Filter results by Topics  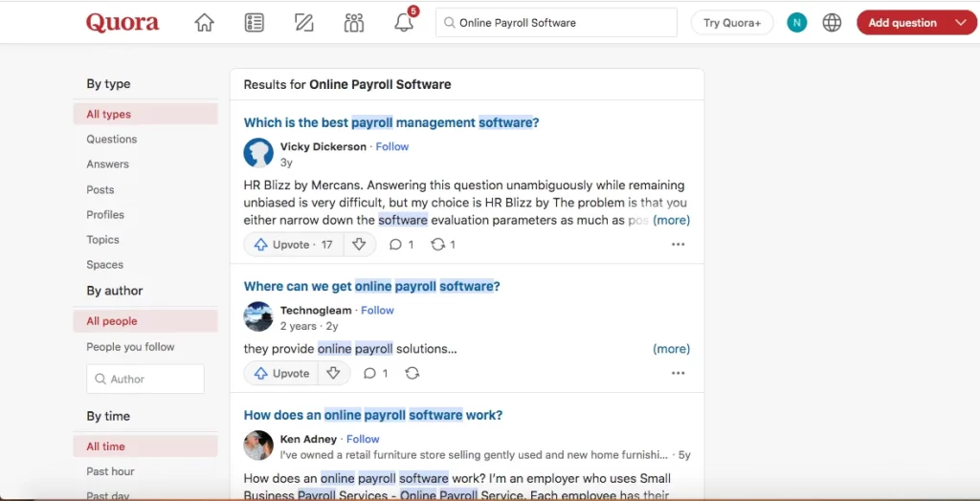coord(102,240)
